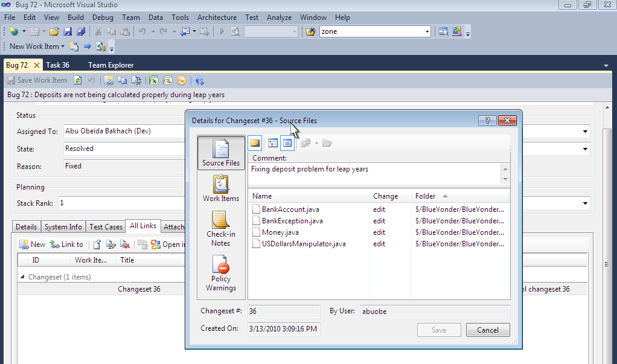The width and height of the screenshot is (617, 364).
Task: Open work item in Microsoft Project icon
Action: click(167, 80)
